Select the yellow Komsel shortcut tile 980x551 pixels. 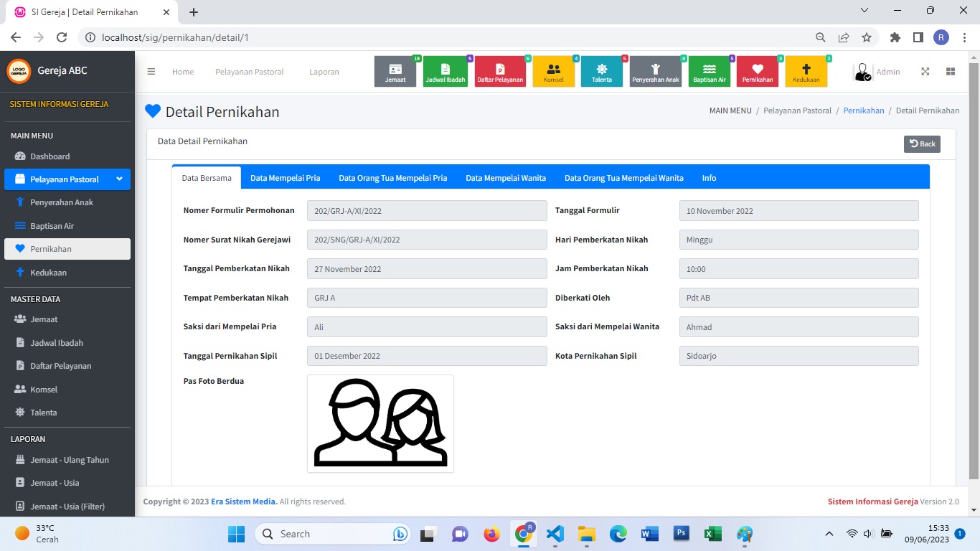pos(553,72)
